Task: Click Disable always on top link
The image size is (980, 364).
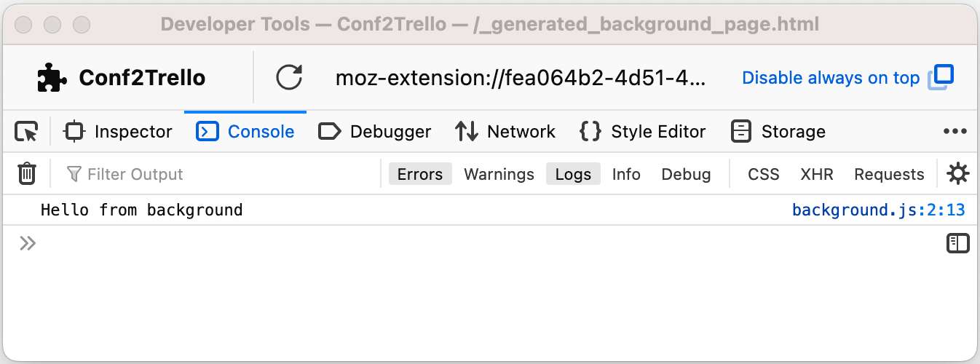Action: pos(831,78)
